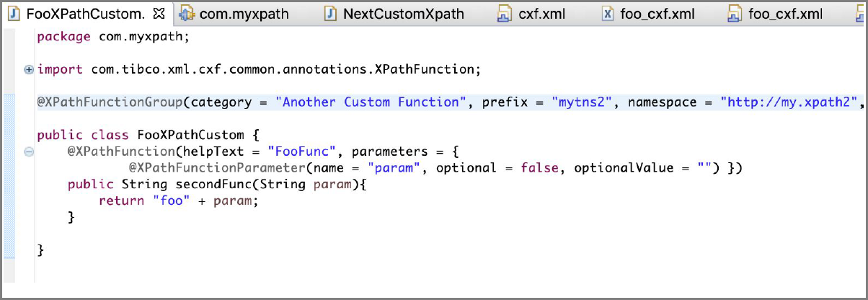868x300 pixels.
Task: Click the X-marked XML icon on foo_cxf.xml tab
Action: [x=608, y=14]
